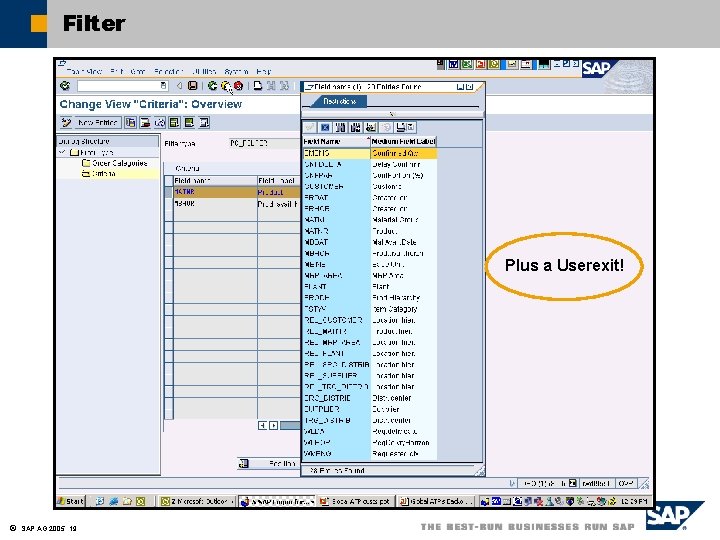Collapse the Filter type tree node

tap(62, 152)
